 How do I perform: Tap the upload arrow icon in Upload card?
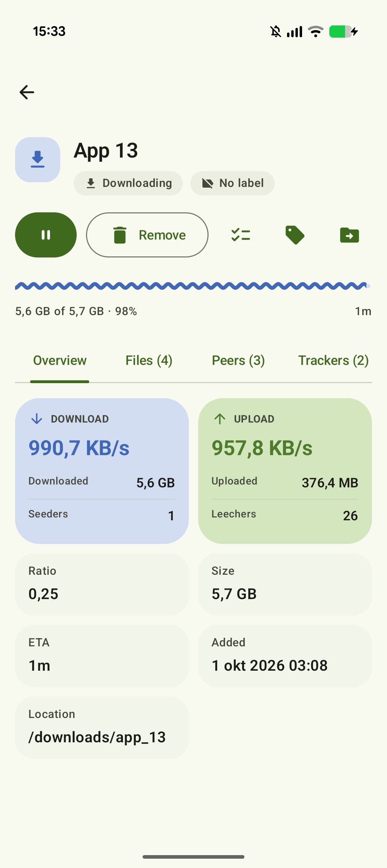220,419
